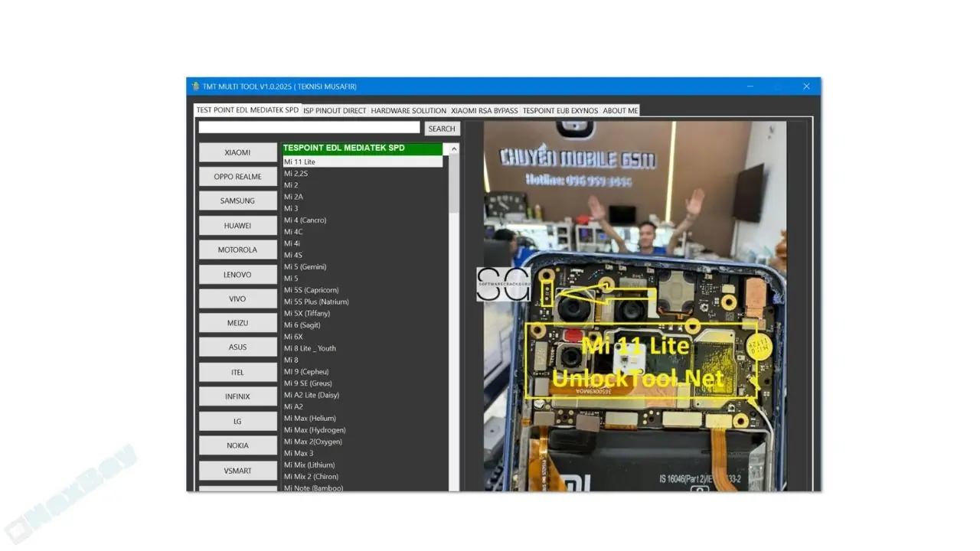
Task: Choose the OPPO REALME brand button
Action: pyautogui.click(x=237, y=177)
